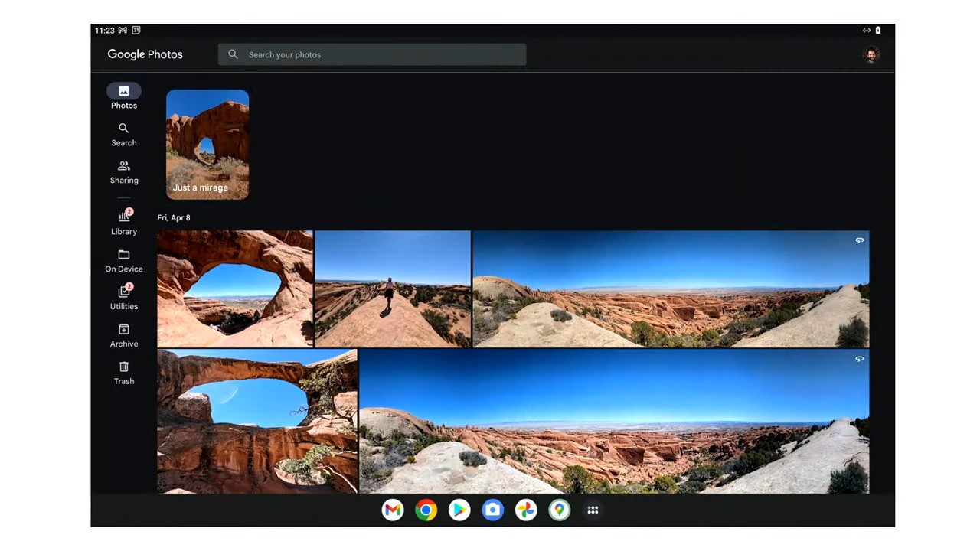Go to the Sharing section
The width and height of the screenshot is (980, 551).
tap(124, 171)
